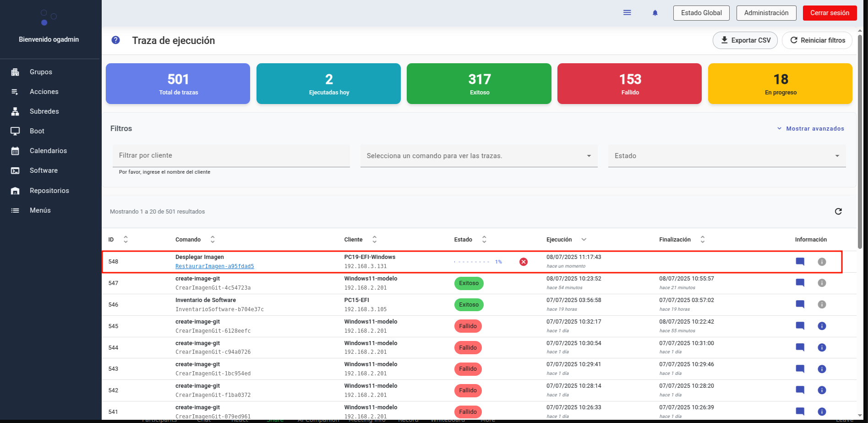
Task: Sort table by Estado column
Action: click(x=484, y=240)
